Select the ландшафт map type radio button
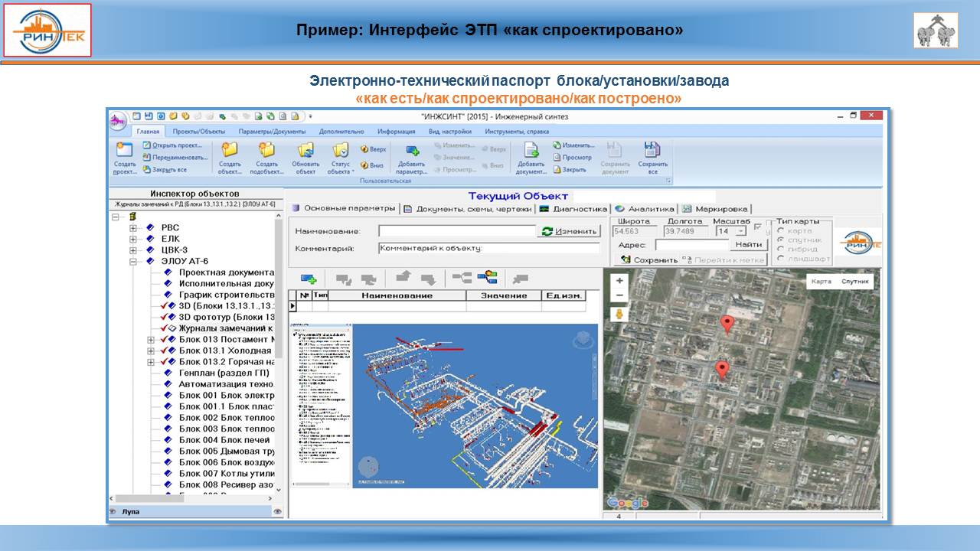 tap(781, 259)
